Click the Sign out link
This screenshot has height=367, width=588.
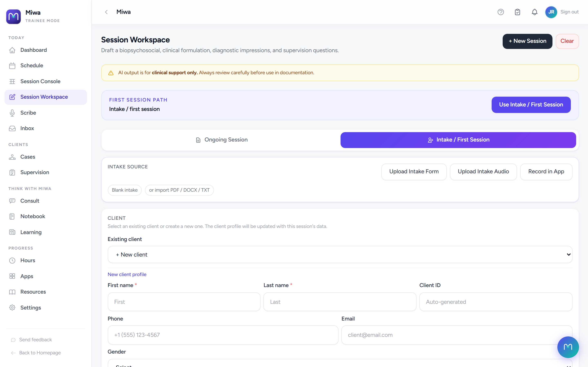(569, 12)
